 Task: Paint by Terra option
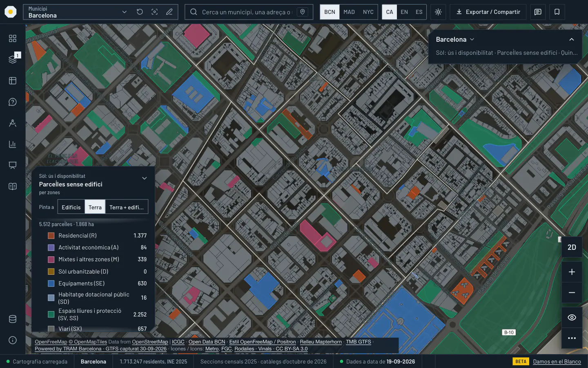[95, 207]
